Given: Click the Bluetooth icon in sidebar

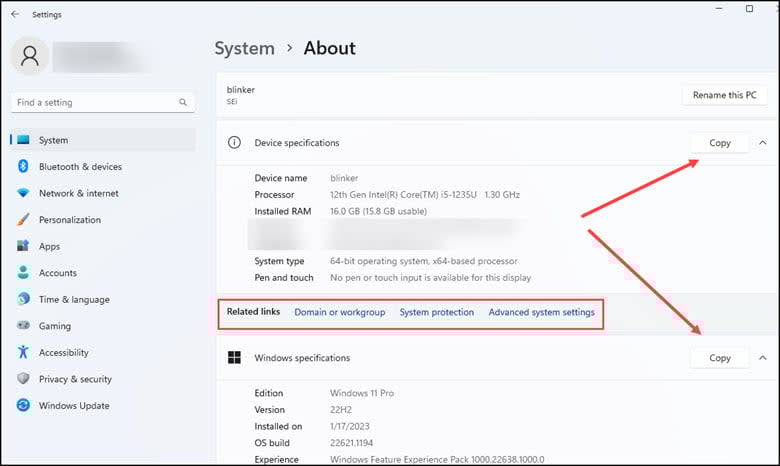Looking at the screenshot, I should click(23, 166).
